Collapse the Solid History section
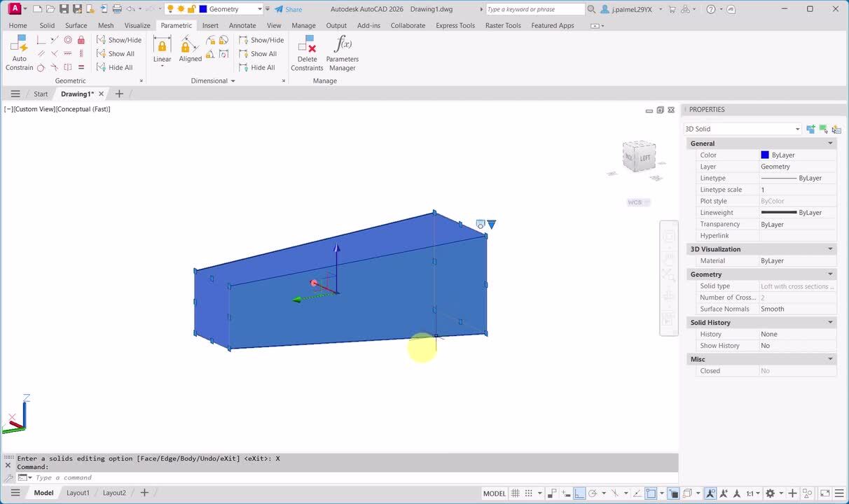This screenshot has height=504, width=849. coord(830,323)
